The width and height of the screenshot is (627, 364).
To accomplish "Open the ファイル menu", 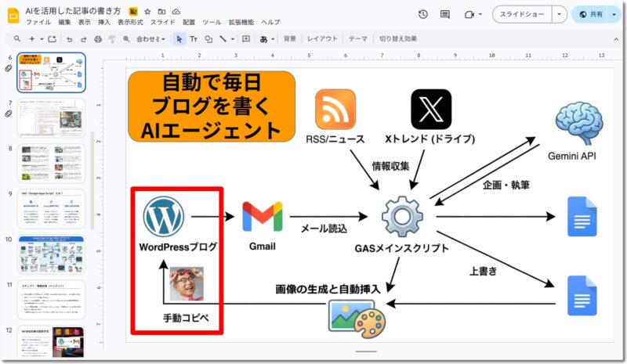I will pos(38,23).
